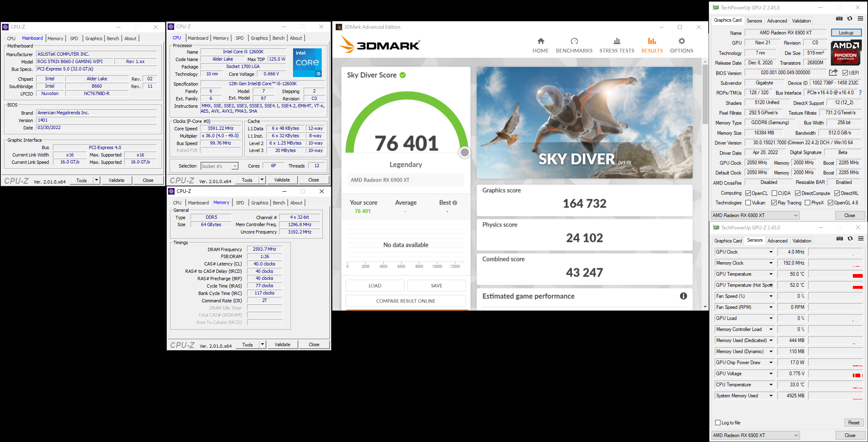Click the BIOS export share icon
The image size is (868, 442).
833,73
